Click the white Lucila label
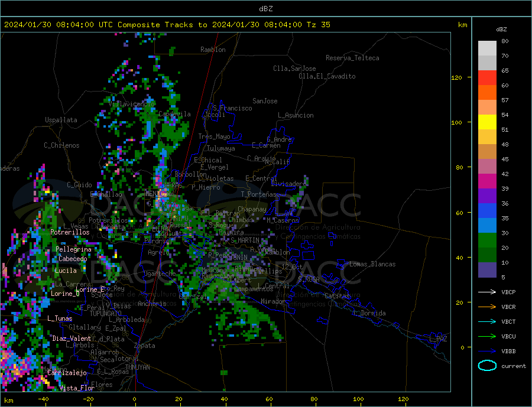The image size is (532, 407). [66, 271]
